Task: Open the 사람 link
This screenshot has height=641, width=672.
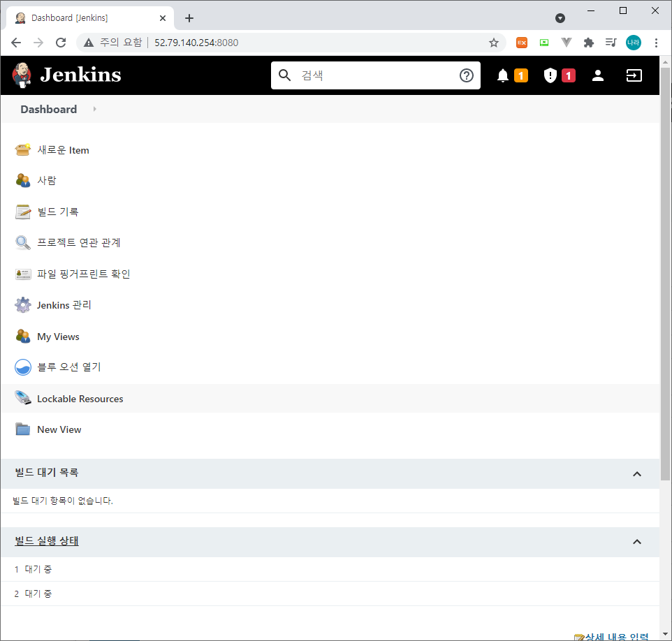Action: point(47,180)
